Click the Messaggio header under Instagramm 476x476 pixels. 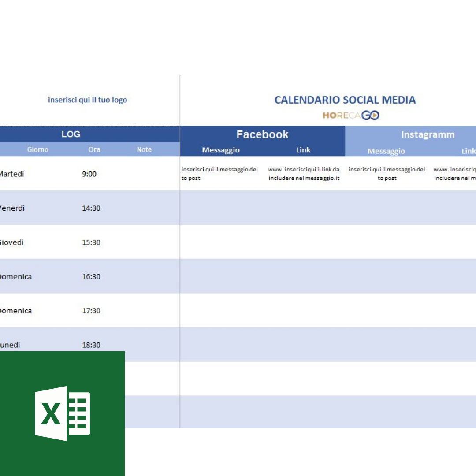tap(386, 151)
